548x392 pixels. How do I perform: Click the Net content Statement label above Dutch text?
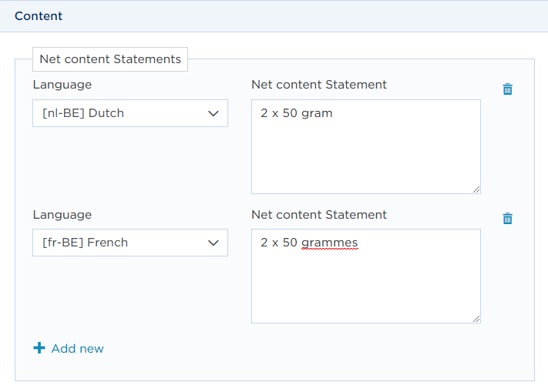(x=319, y=85)
